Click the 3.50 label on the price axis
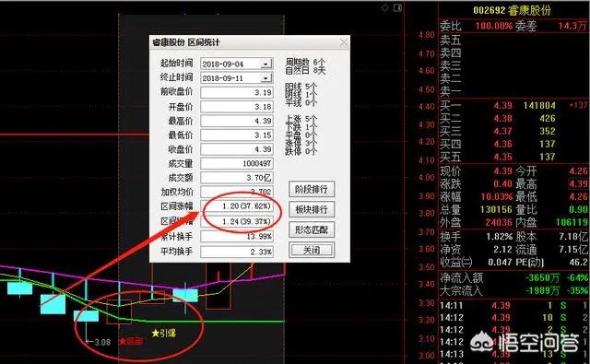590x364 pixels. (x=426, y=267)
